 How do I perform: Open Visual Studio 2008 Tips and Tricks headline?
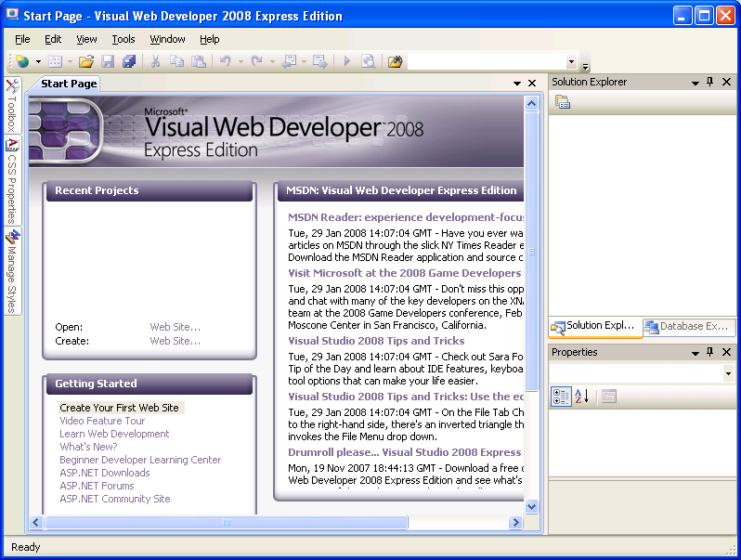(376, 341)
